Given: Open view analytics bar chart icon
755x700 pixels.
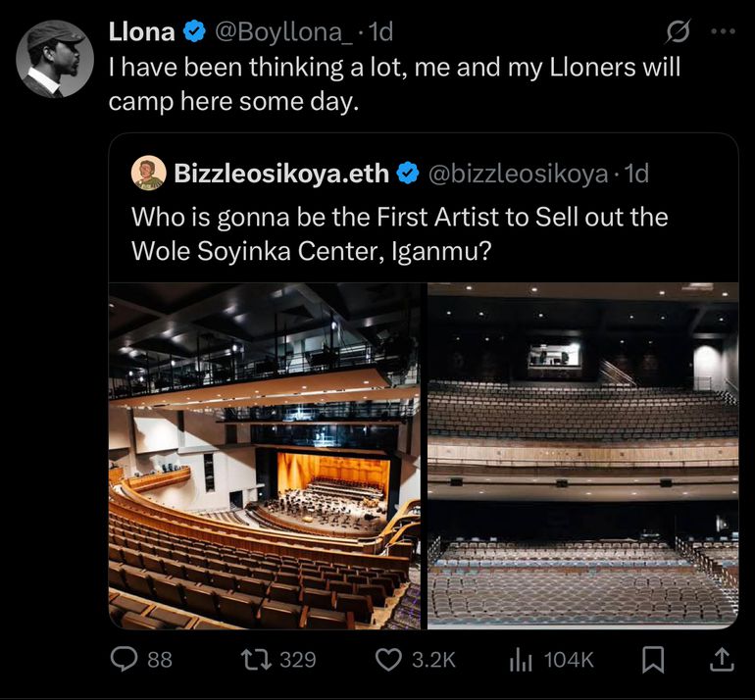Looking at the screenshot, I should click(521, 660).
